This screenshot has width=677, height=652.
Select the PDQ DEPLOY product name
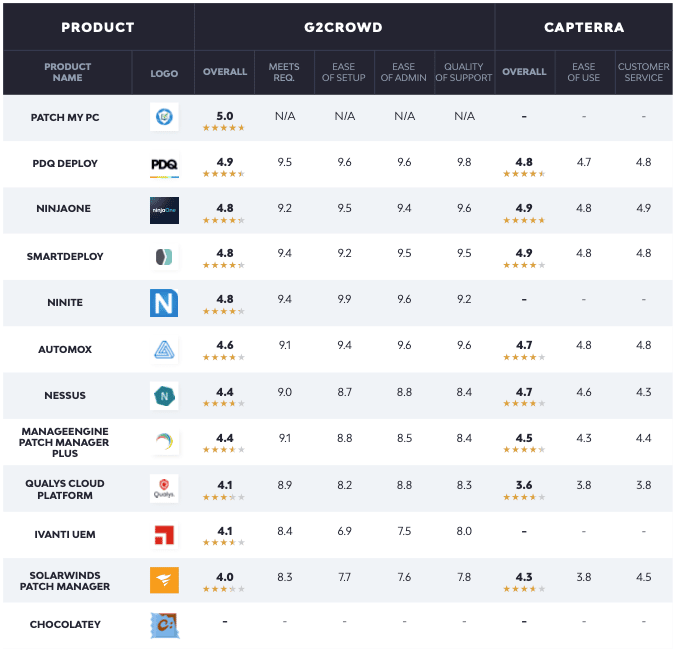tap(65, 164)
